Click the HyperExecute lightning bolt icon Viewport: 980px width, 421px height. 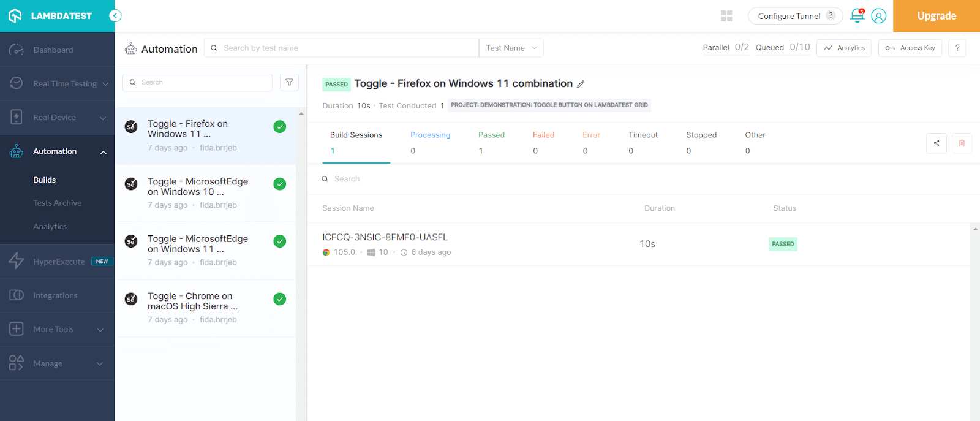[17, 261]
